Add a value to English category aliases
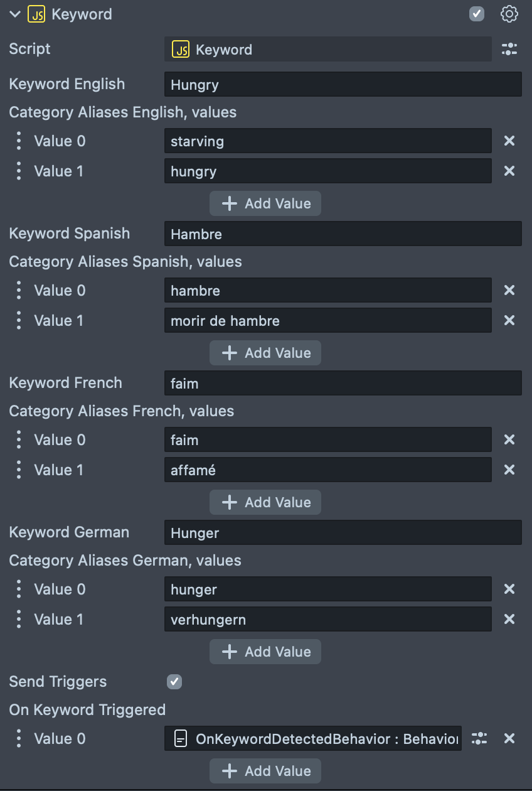532x791 pixels. click(265, 203)
